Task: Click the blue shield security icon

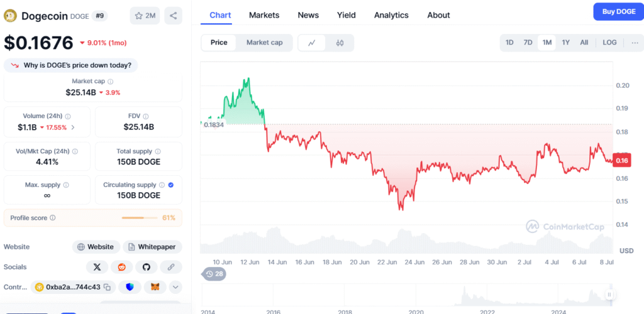Action: coord(130,287)
